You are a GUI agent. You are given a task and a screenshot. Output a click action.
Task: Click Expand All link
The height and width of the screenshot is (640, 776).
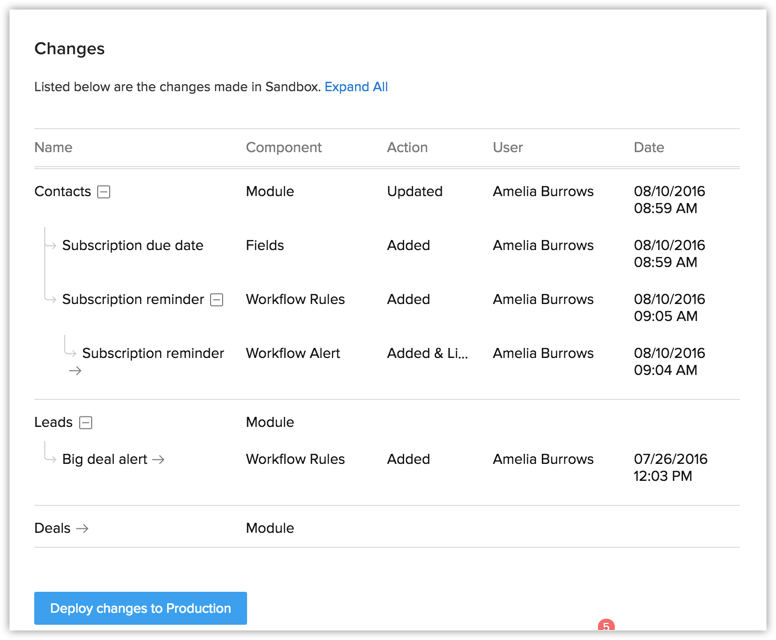[356, 87]
